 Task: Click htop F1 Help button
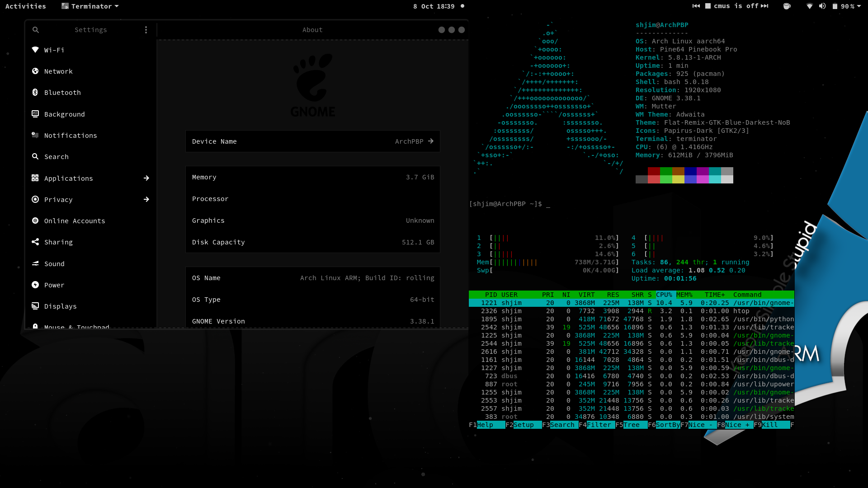(487, 425)
